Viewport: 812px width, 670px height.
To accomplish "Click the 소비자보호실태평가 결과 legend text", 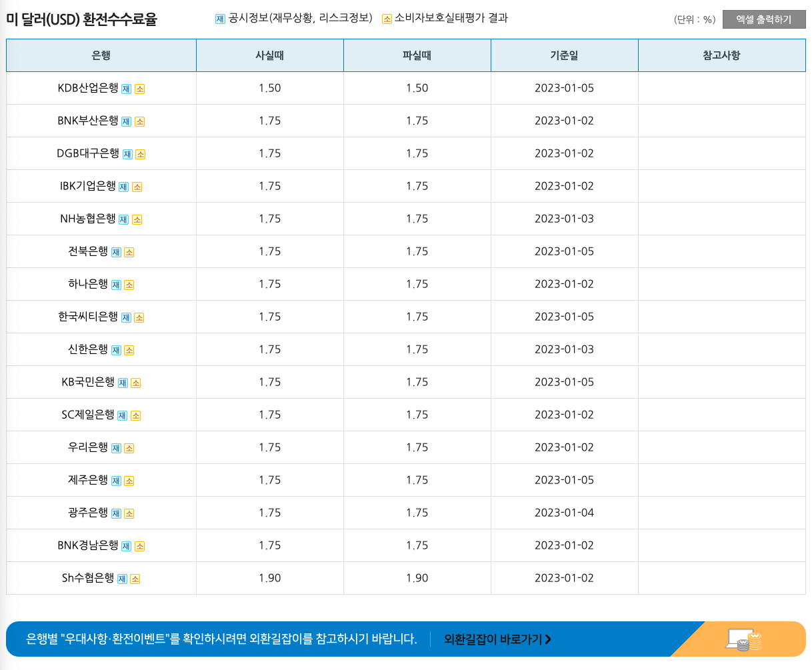I will coord(451,18).
